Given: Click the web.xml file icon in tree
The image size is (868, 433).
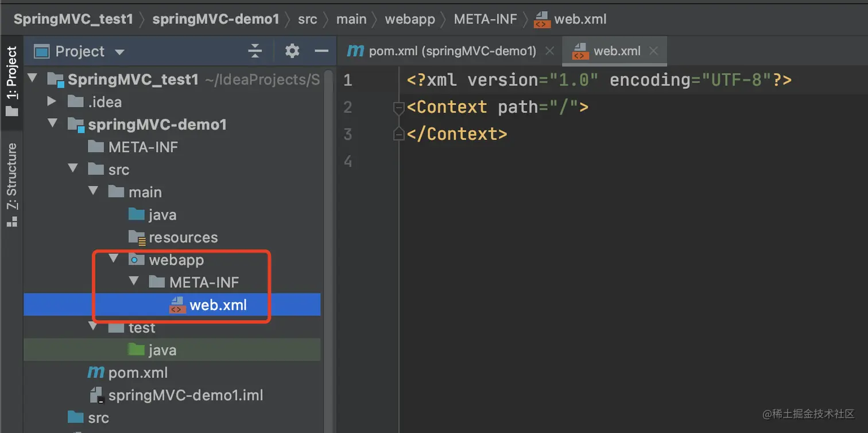Looking at the screenshot, I should point(177,305).
